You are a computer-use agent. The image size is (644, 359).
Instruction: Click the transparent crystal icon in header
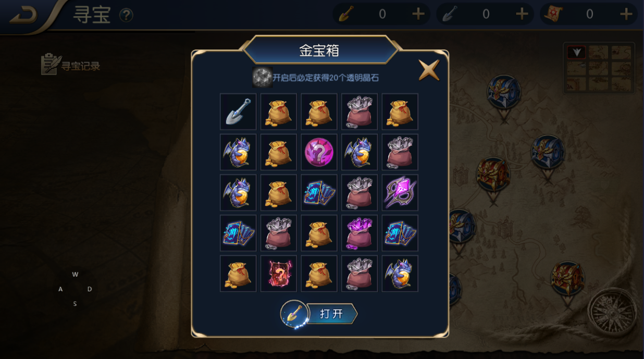click(x=262, y=77)
